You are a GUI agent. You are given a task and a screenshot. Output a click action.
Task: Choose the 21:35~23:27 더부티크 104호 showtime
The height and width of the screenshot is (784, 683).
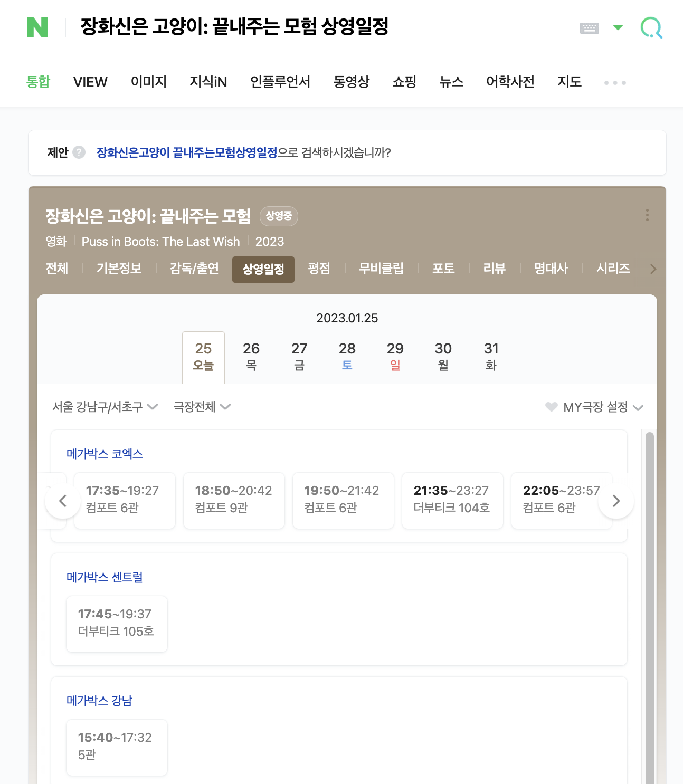pos(452,500)
